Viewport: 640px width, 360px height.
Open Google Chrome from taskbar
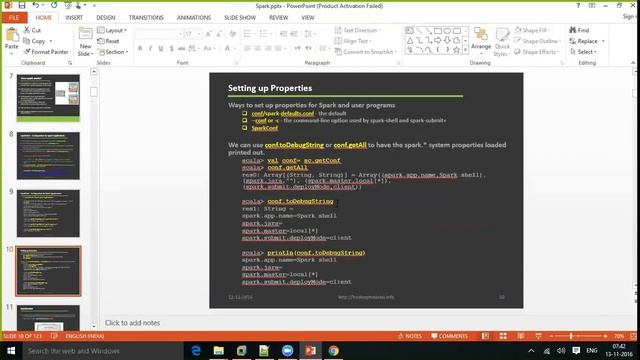(x=333, y=351)
